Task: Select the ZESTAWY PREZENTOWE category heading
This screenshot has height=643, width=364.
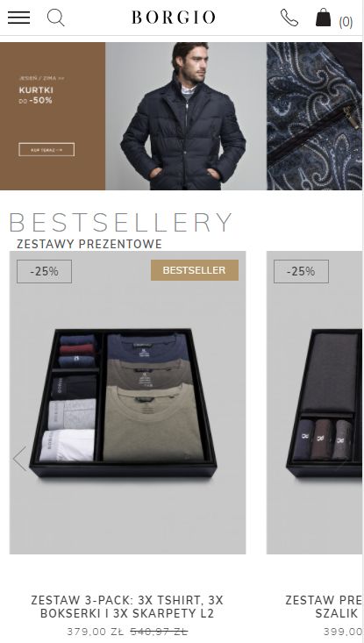Action: click(x=89, y=244)
